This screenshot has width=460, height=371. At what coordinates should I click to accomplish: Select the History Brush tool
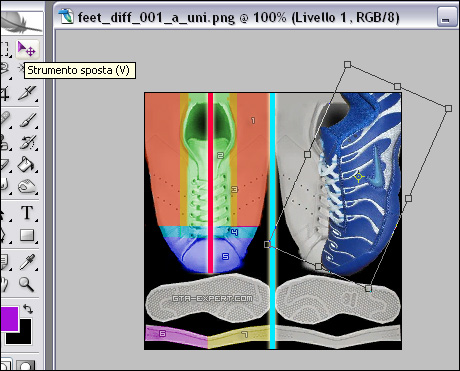tap(27, 142)
